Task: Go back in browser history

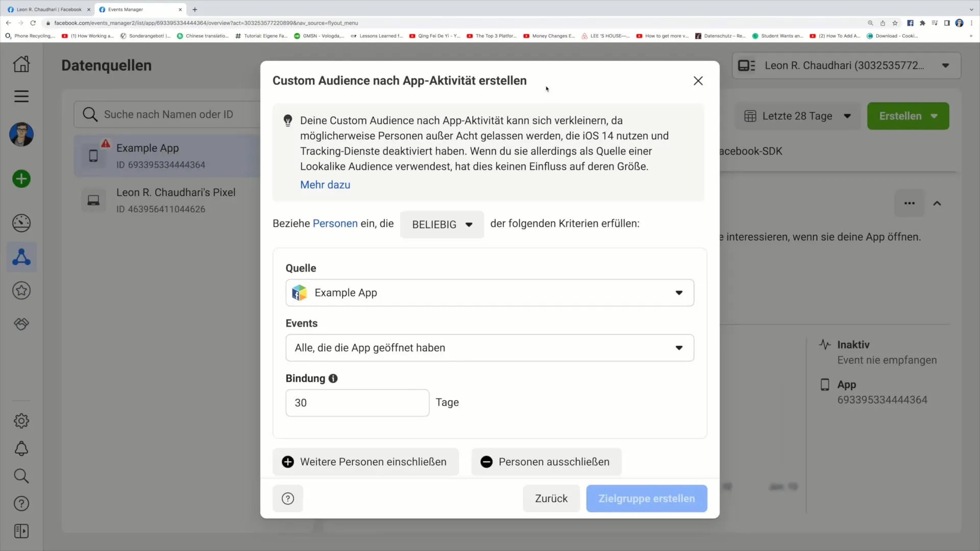Action: [9, 23]
